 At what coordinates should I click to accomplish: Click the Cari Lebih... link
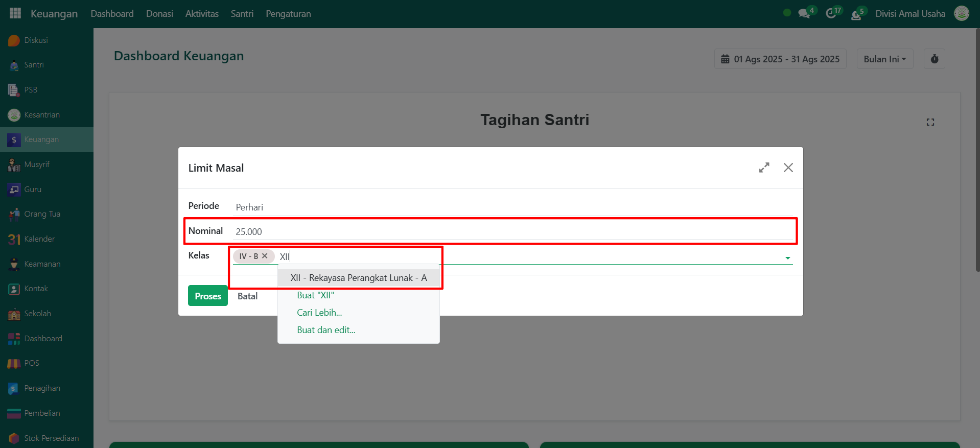pos(319,313)
